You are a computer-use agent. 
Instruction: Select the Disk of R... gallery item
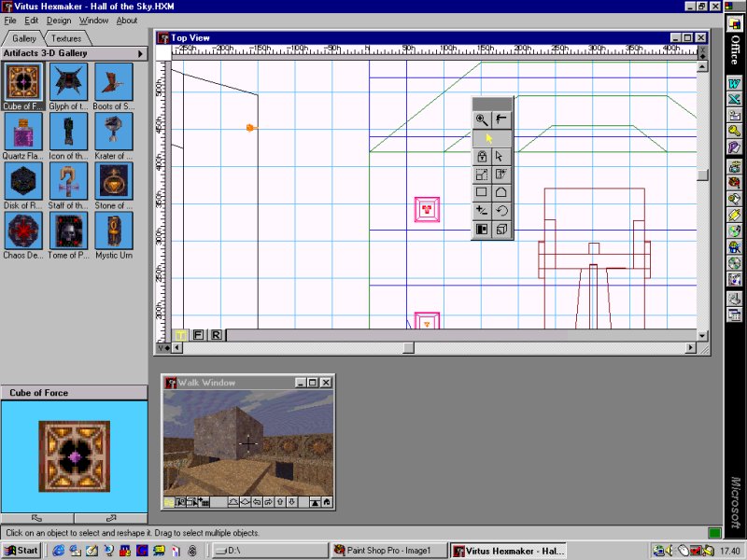(x=22, y=186)
